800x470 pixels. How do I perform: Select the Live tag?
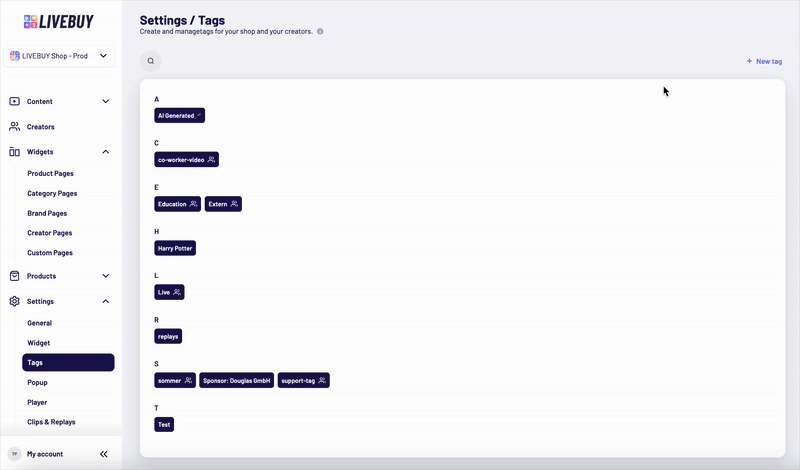click(169, 292)
